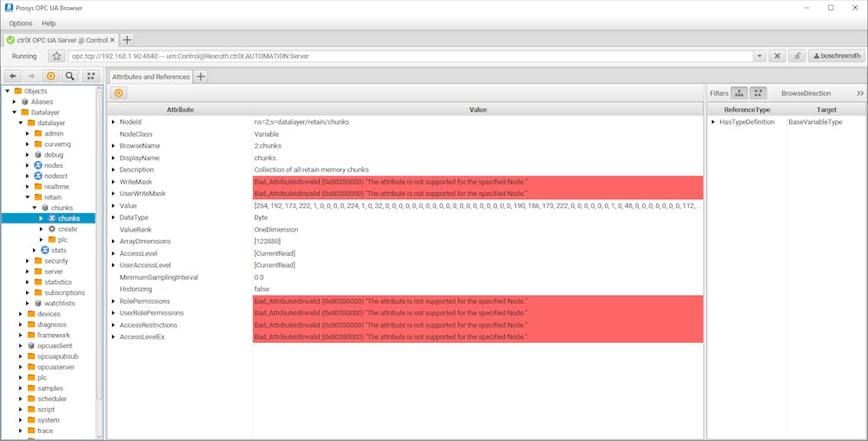Expand the Value attribute row
Screen dimensions: 868x441
point(113,206)
